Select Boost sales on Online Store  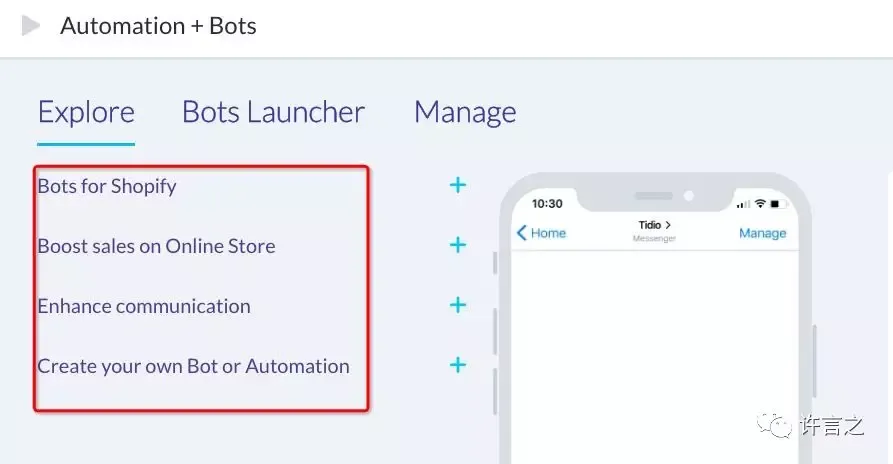(157, 246)
